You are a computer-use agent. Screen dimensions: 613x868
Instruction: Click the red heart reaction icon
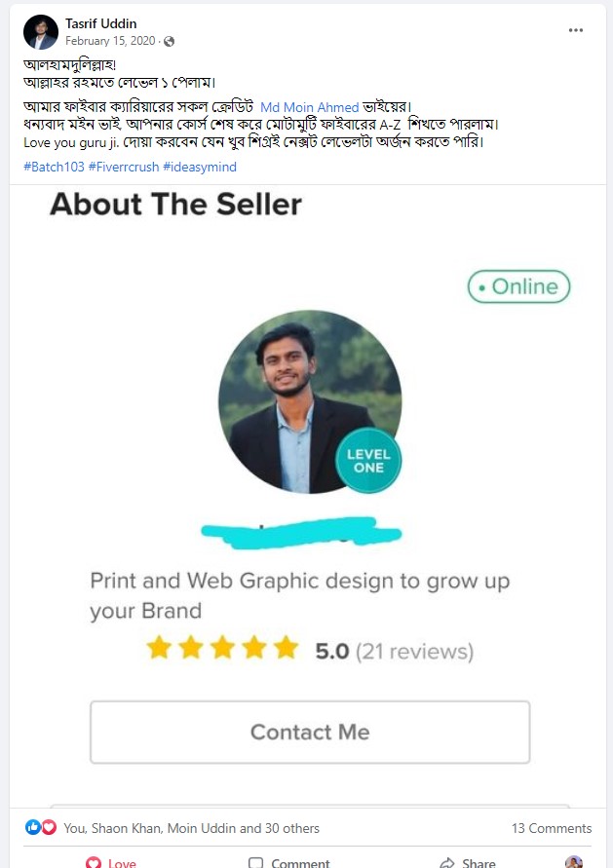tap(49, 827)
